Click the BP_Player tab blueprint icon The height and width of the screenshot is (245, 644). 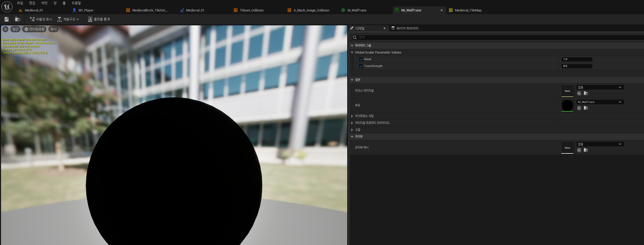74,10
